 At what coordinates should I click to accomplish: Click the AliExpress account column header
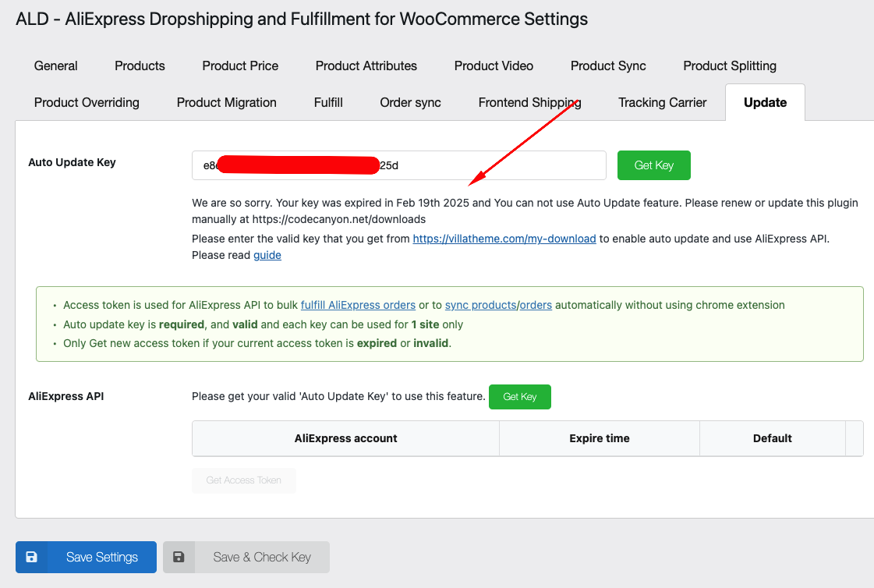pyautogui.click(x=345, y=438)
